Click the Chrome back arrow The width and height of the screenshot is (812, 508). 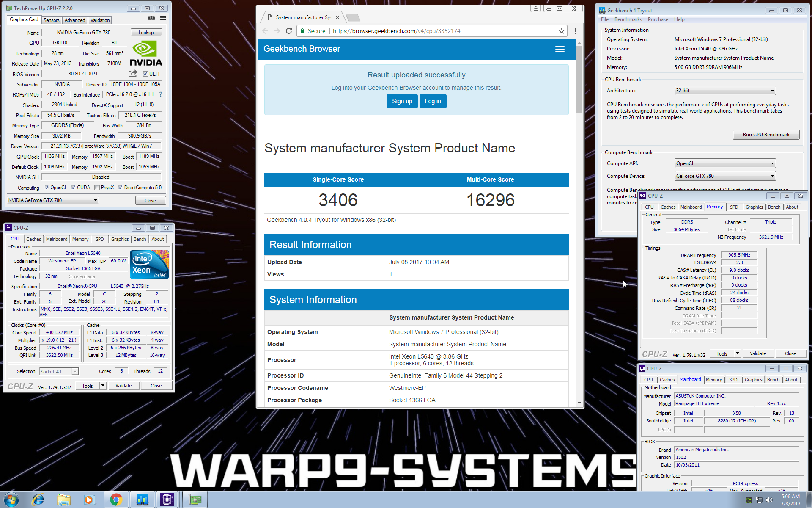tap(265, 31)
